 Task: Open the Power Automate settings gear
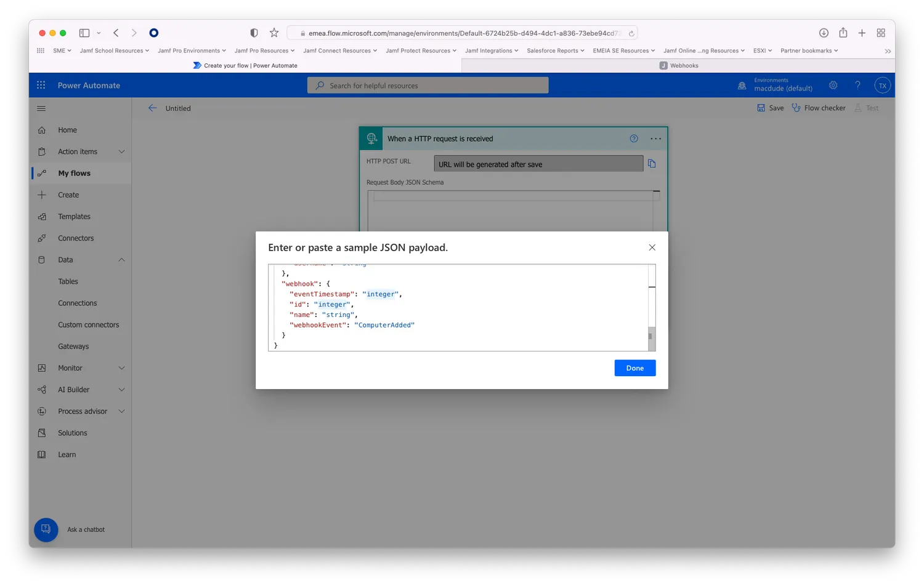pos(833,85)
